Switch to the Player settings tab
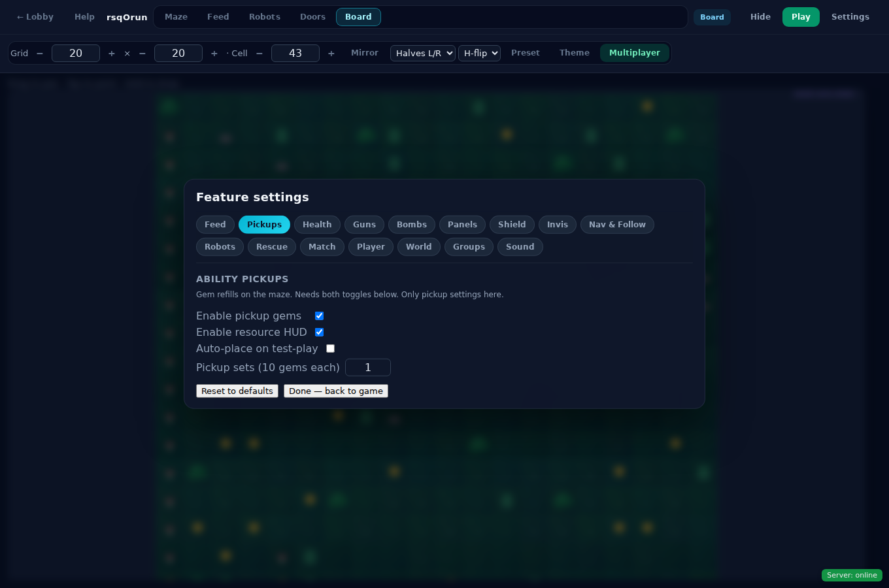The width and height of the screenshot is (889, 588). pos(371,247)
